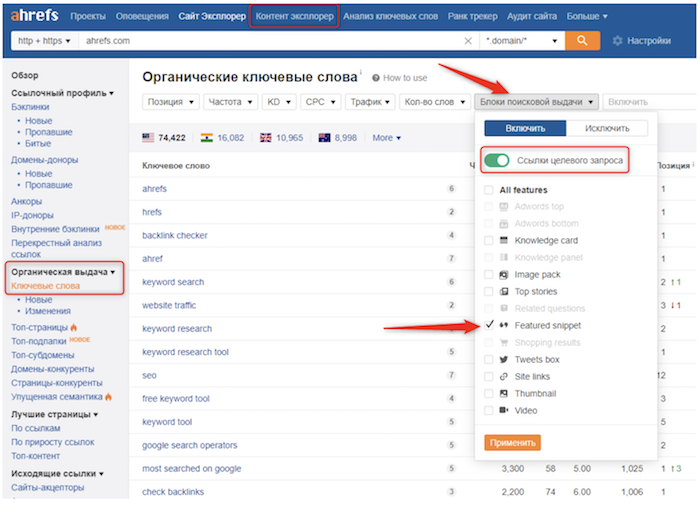Click the Knowledge card icon

click(504, 240)
